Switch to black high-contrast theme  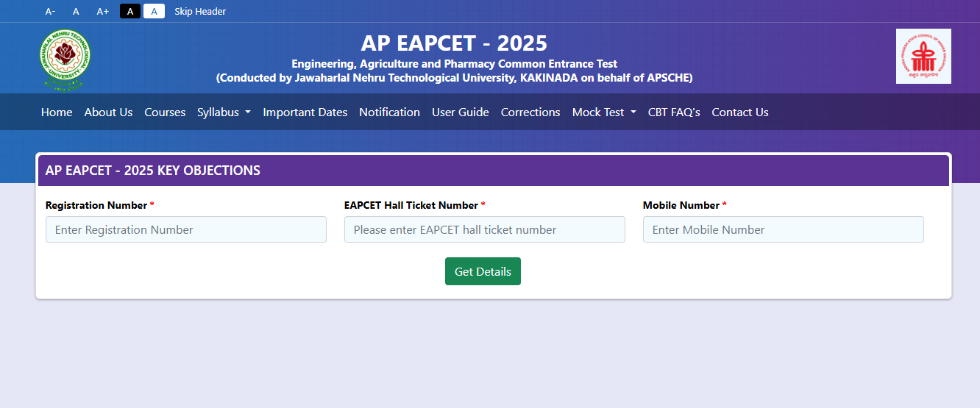click(x=130, y=11)
